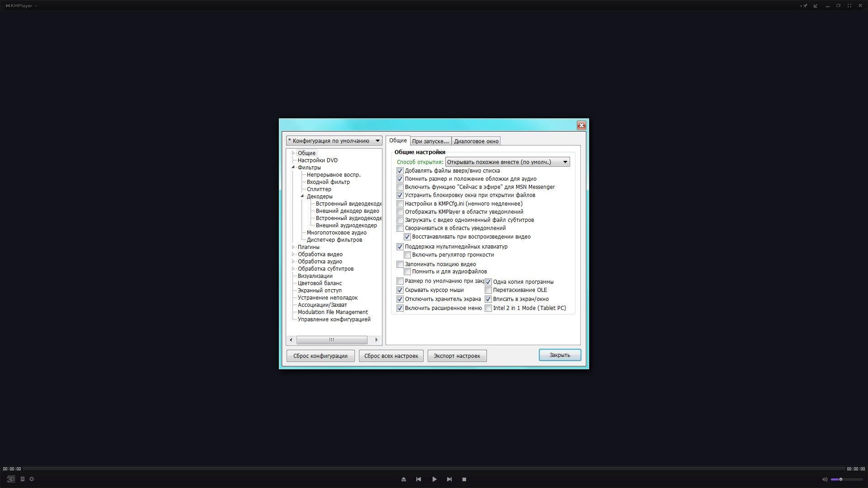Viewport: 868px width, 488px height.
Task: Uncheck 'Отключить хранитель экрана'
Action: coord(400,299)
